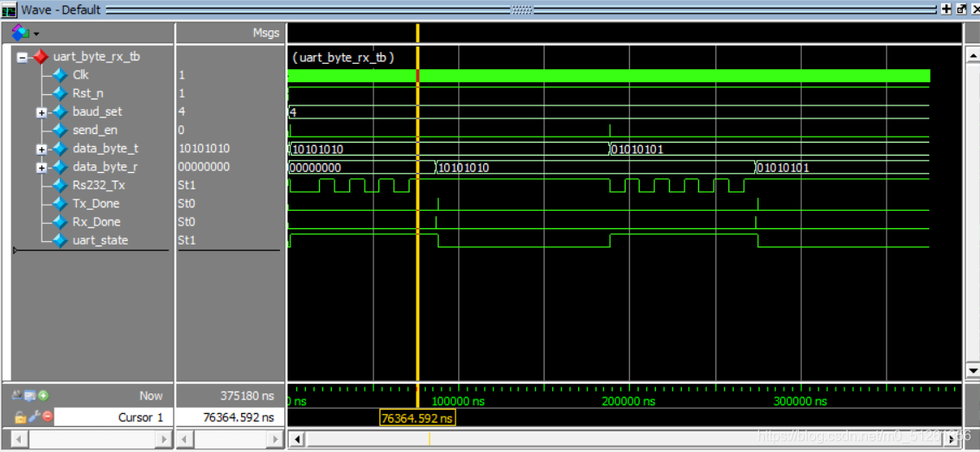Viewport: 980px width, 452px height.
Task: Click the toggle leaf names icon
Action: point(16,395)
